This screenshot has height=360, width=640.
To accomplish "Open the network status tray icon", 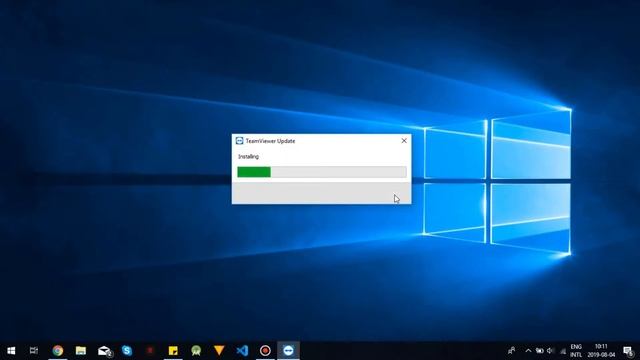I will coord(563,351).
